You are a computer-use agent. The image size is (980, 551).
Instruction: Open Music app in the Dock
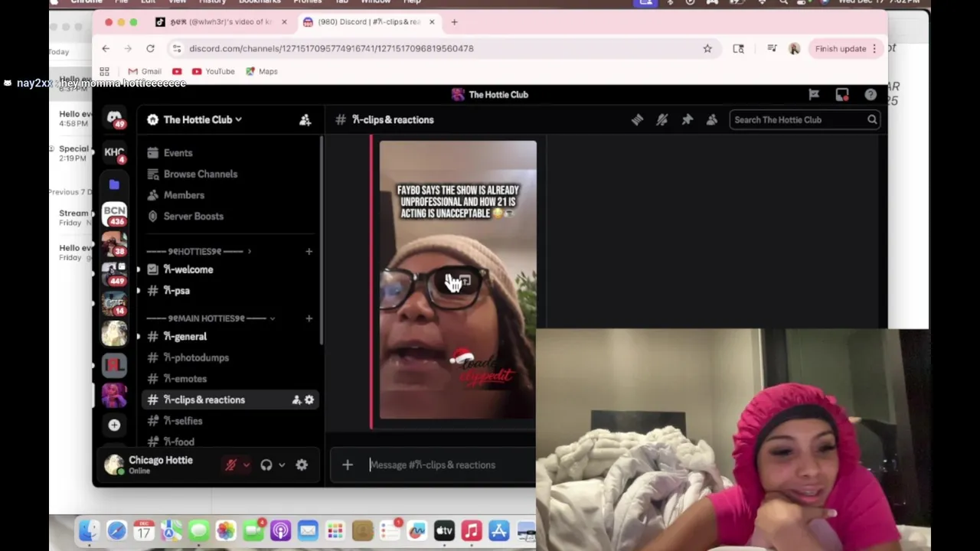pos(471,530)
